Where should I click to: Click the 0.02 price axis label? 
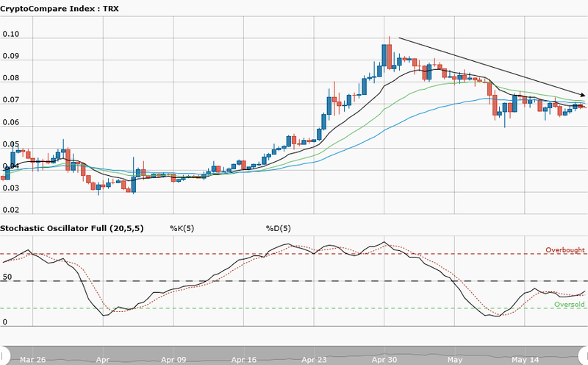click(10, 210)
